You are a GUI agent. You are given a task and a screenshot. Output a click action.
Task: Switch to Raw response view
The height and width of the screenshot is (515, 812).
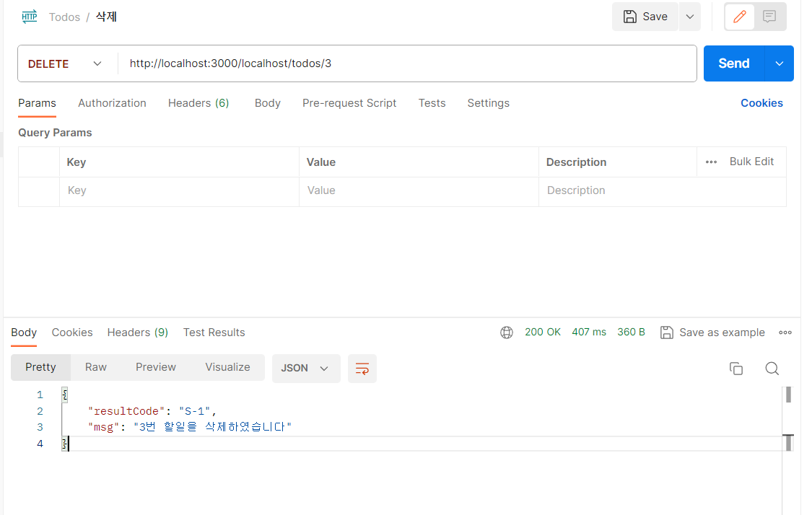coord(96,367)
